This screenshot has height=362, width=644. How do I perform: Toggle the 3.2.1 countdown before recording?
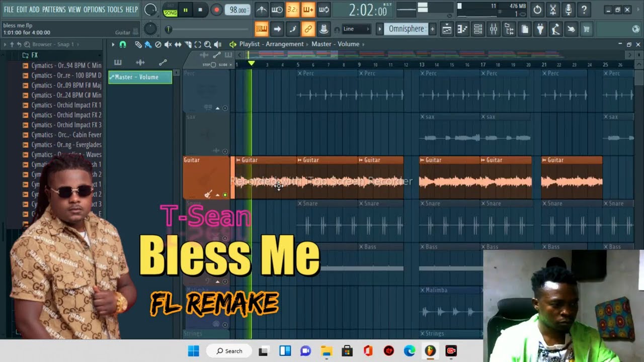click(x=292, y=10)
